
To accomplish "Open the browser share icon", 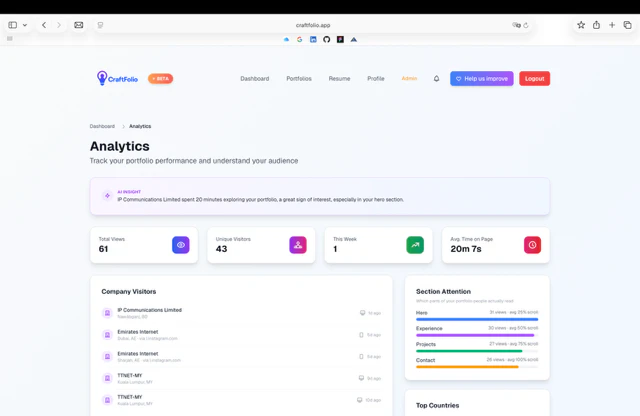I will coord(596,25).
